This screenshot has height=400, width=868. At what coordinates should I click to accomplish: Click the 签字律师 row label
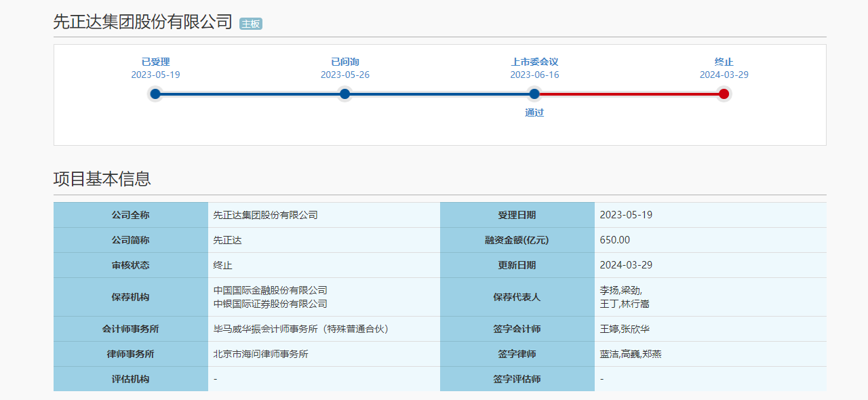coord(517,354)
